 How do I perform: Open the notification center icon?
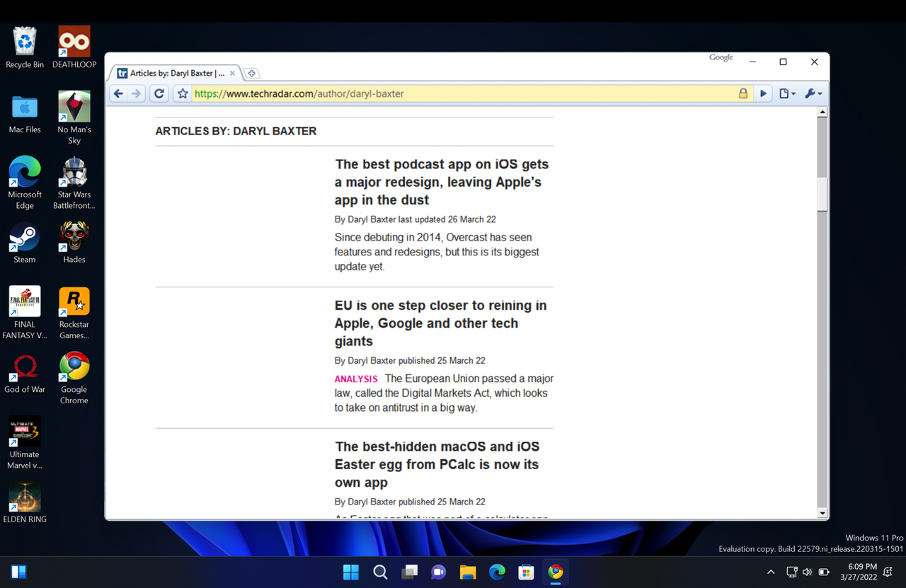tap(888, 572)
